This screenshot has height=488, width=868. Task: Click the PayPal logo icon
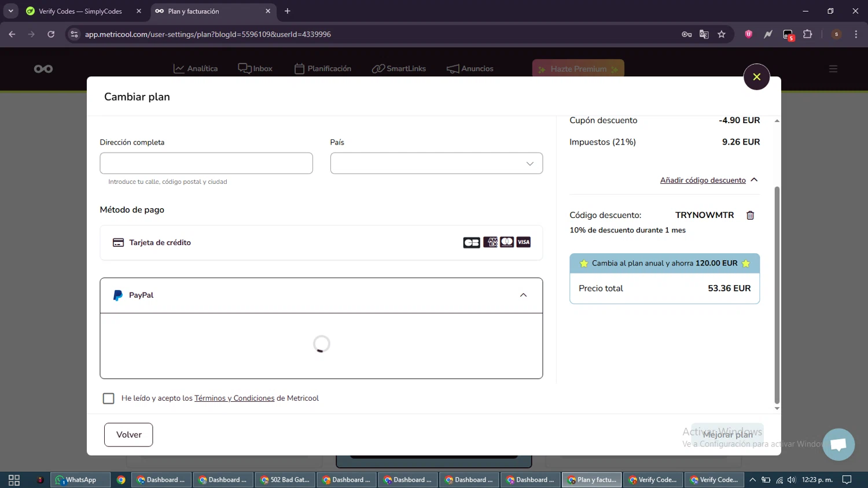(x=118, y=295)
